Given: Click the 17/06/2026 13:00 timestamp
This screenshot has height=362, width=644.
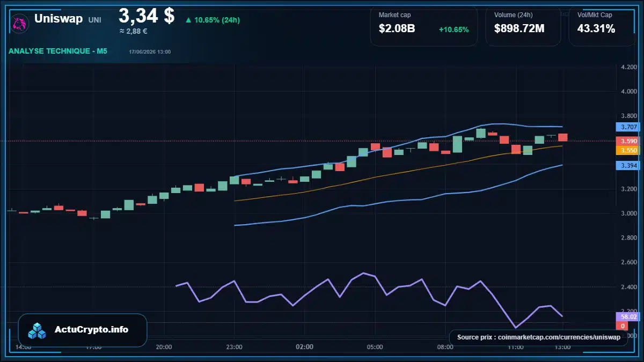Looking at the screenshot, I should click(150, 51).
